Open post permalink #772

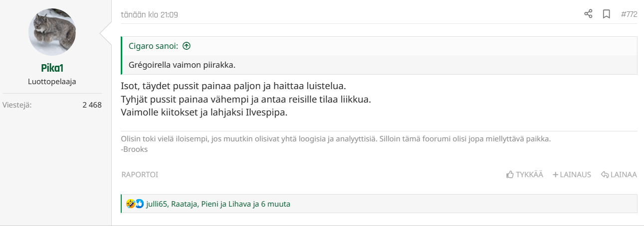(x=629, y=14)
